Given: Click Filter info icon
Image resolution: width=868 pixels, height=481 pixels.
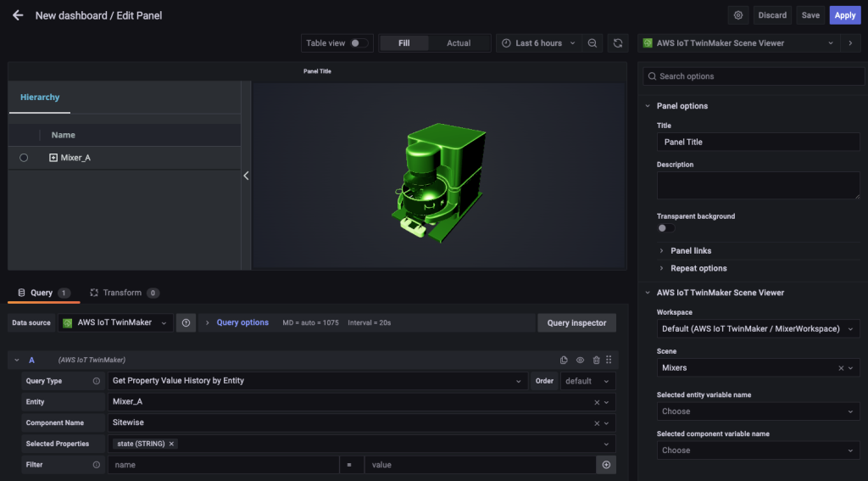Looking at the screenshot, I should tap(97, 465).
